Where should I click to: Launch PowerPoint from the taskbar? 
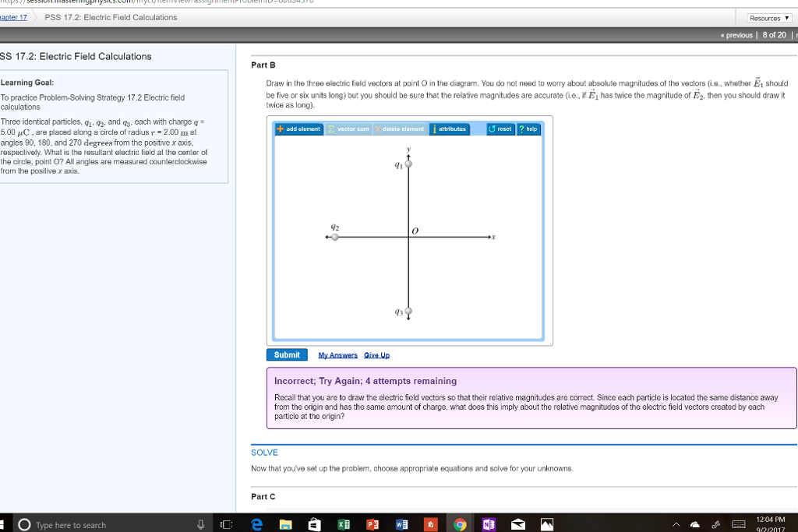point(372,523)
